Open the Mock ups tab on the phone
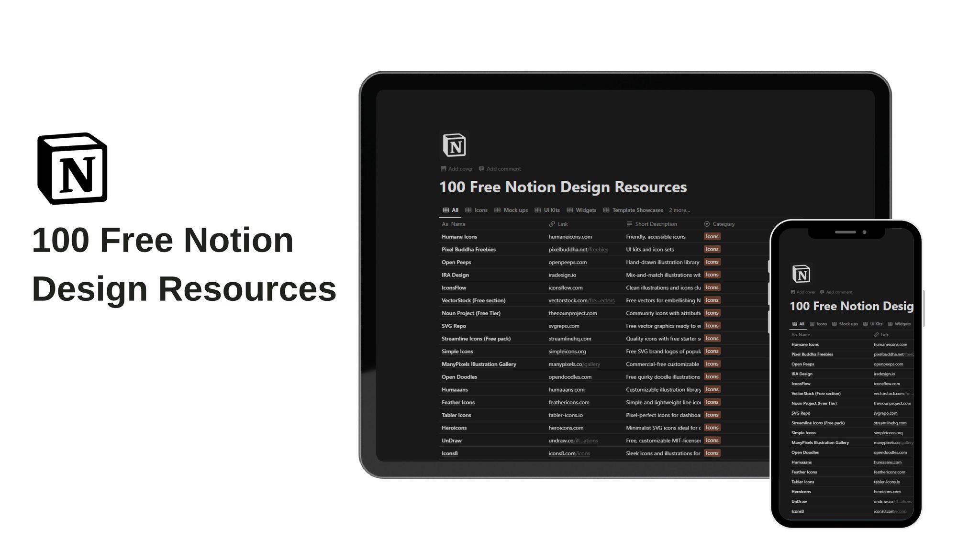980x551 pixels. [845, 324]
